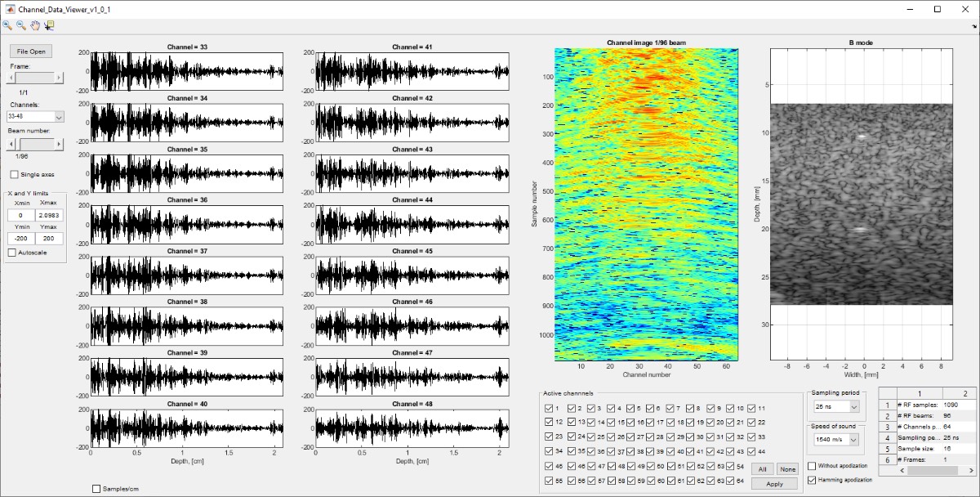980x497 pixels.
Task: Check the Without apodization option
Action: (812, 466)
